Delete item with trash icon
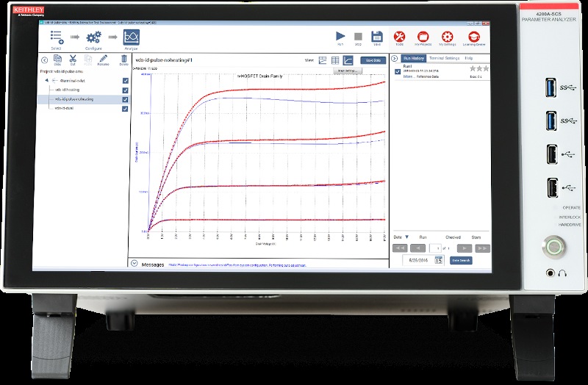 tap(123, 60)
